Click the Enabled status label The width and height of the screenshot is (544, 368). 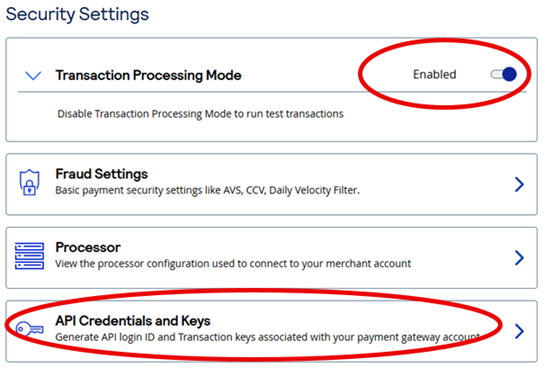coord(434,74)
